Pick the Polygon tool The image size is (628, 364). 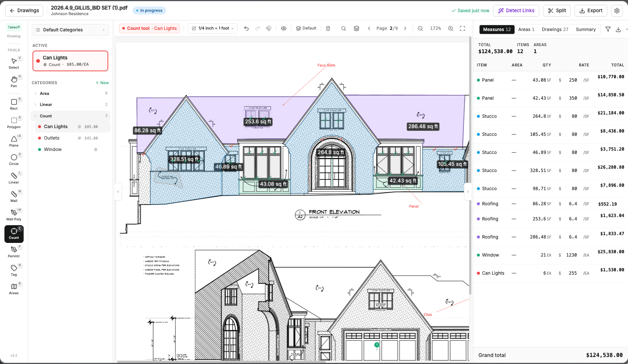pyautogui.click(x=14, y=123)
